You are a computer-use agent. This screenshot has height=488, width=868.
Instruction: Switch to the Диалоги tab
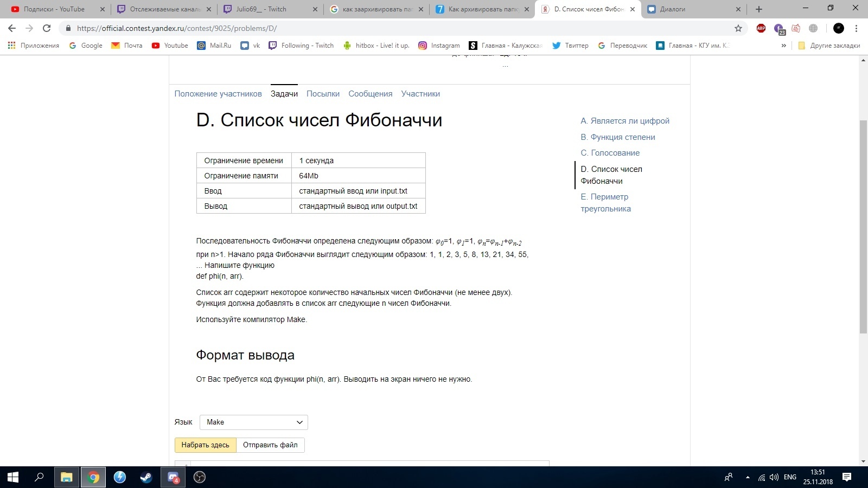click(x=694, y=9)
